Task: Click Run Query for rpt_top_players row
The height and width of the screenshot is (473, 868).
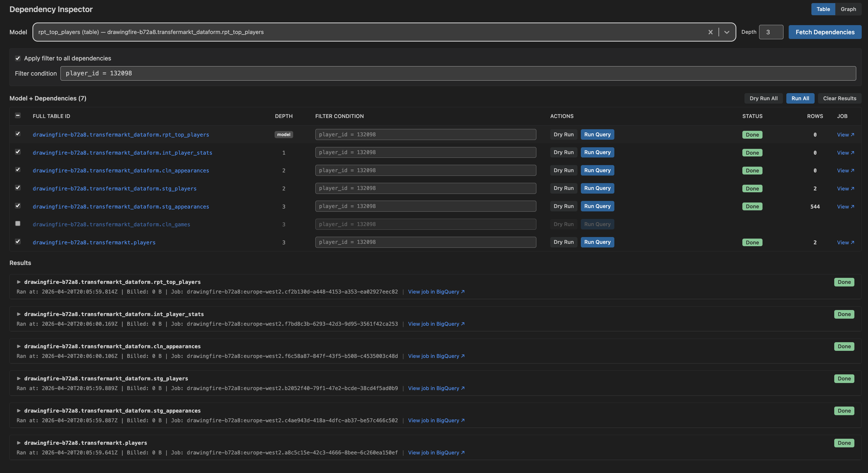Action: (x=597, y=134)
